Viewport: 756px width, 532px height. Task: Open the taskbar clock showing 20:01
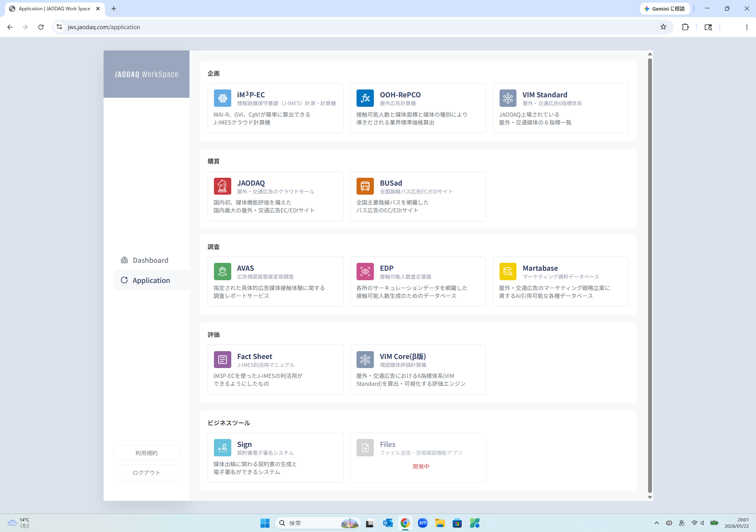pyautogui.click(x=737, y=523)
